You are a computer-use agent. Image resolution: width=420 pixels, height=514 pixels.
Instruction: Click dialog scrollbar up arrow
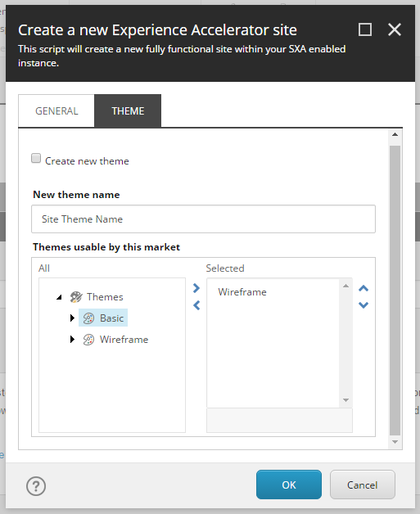395,134
